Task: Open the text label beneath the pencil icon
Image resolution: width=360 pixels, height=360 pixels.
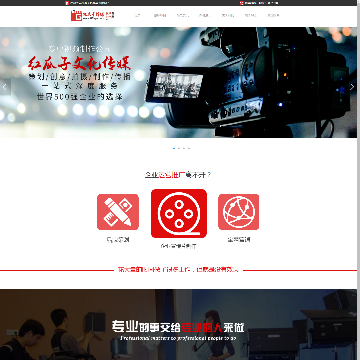Action: click(x=118, y=240)
